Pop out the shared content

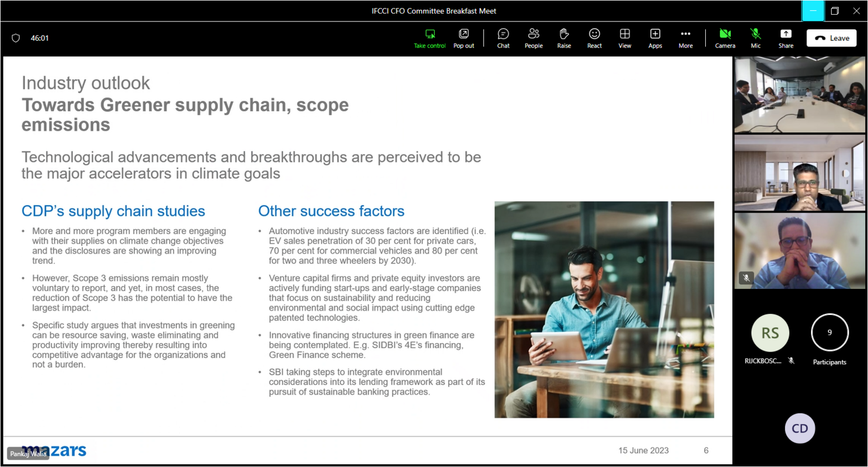(463, 38)
